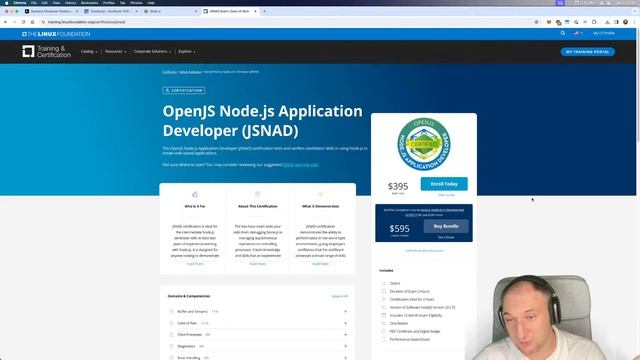Image resolution: width=640 pixels, height=360 pixels.
Task: Click the Performance-Based Exam text
Action: [x=409, y=340]
